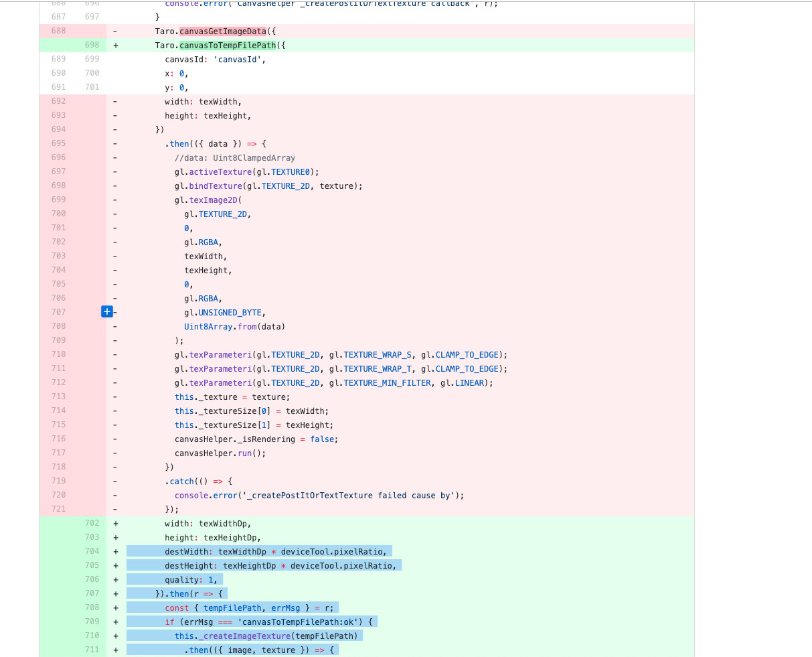Click line number 721 in the gutter
Image resolution: width=812 pixels, height=657 pixels.
58,509
